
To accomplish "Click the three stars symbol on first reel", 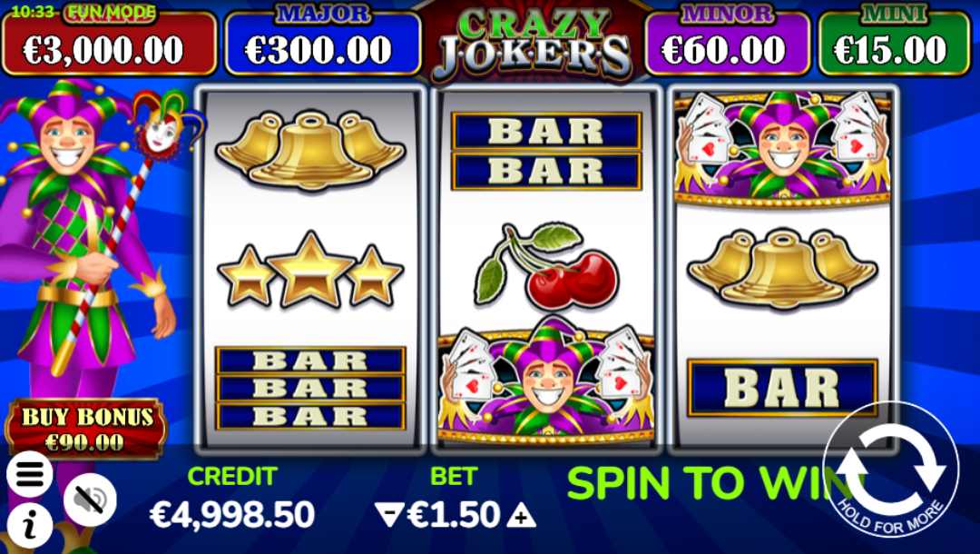I will point(310,270).
